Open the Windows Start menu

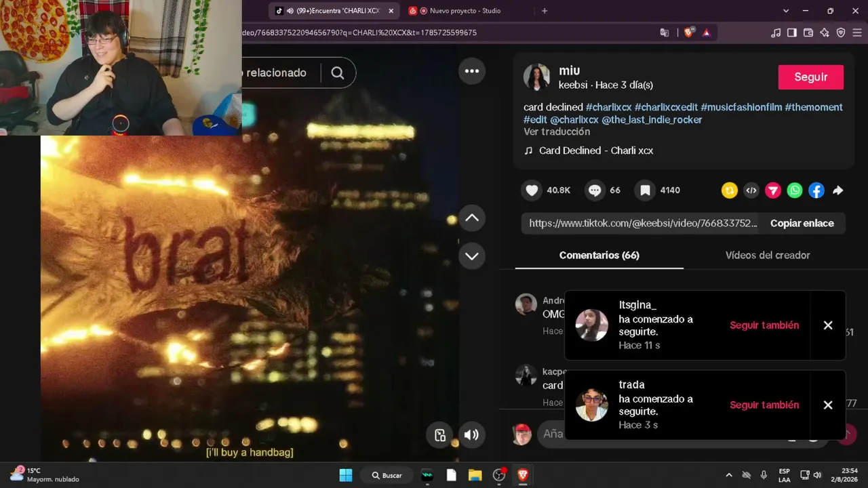[x=346, y=475]
